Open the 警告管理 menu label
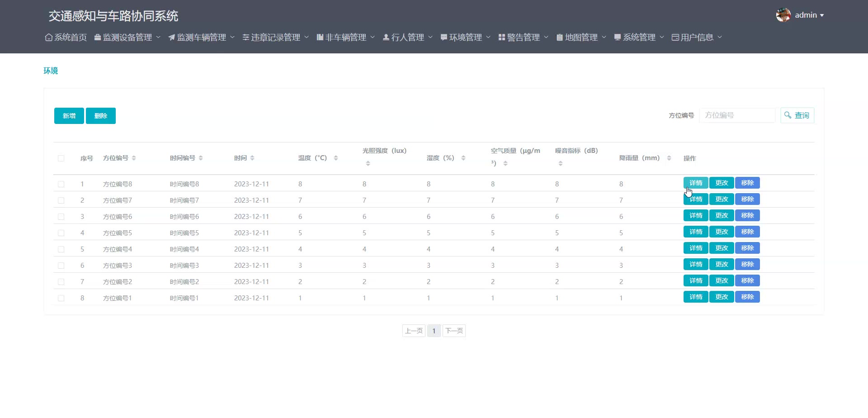Screen dimensions: 868x418 [x=524, y=38]
